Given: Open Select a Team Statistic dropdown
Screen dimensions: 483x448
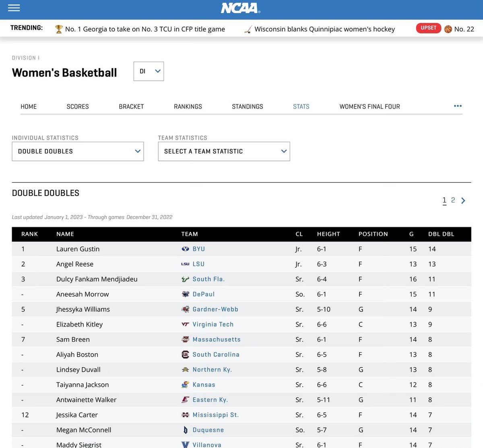Looking at the screenshot, I should pyautogui.click(x=224, y=151).
